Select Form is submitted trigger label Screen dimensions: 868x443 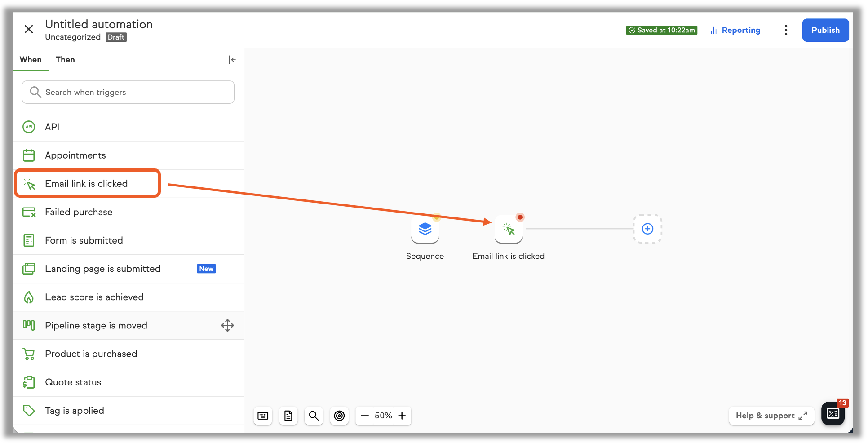84,240
